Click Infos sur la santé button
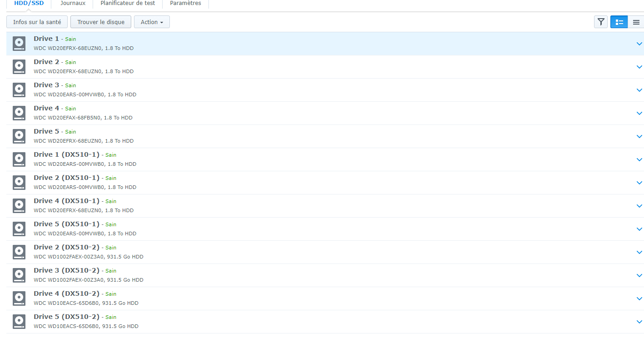644x343 pixels. click(37, 22)
